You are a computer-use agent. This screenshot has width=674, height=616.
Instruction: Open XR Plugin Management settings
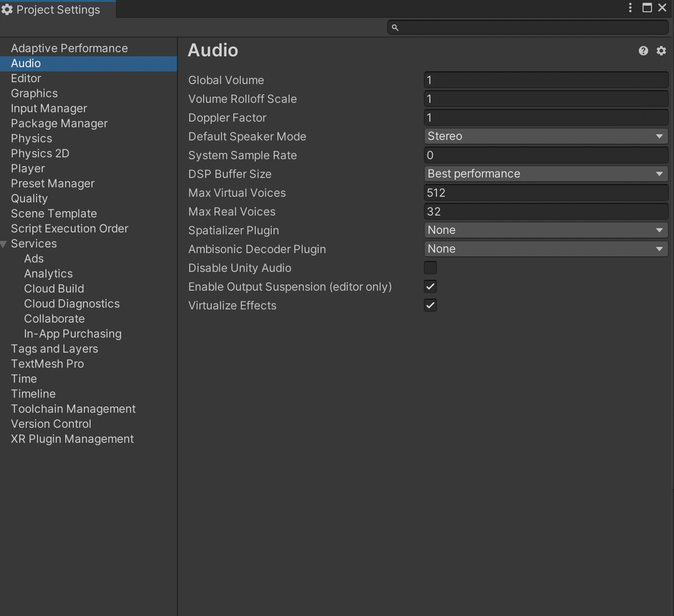[72, 439]
